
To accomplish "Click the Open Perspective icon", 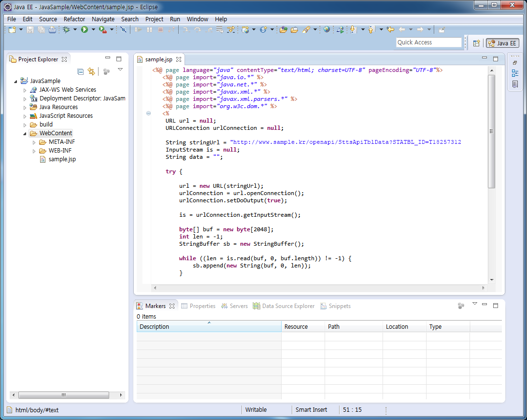I will (x=476, y=43).
